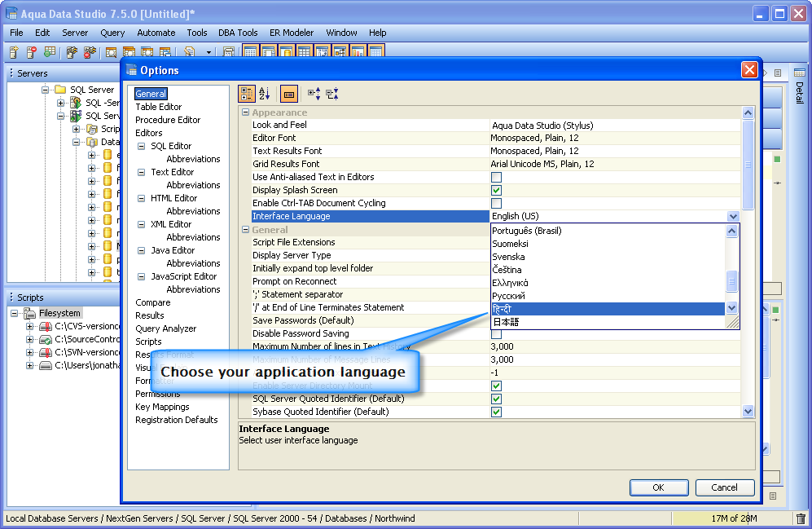This screenshot has width=812, height=529.
Task: Open the small arrow next to the script icon
Action: coord(208,52)
